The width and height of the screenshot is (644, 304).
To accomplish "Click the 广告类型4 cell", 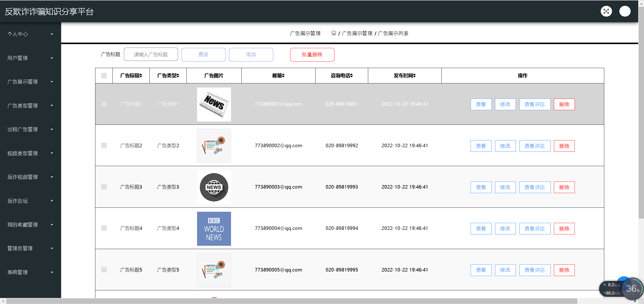I will 168,228.
